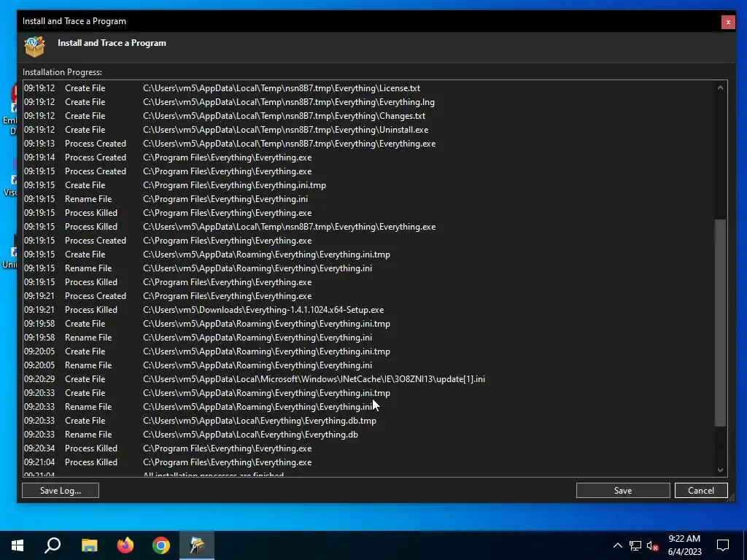Click the muted volume tray icon
The height and width of the screenshot is (560, 747).
point(653,545)
